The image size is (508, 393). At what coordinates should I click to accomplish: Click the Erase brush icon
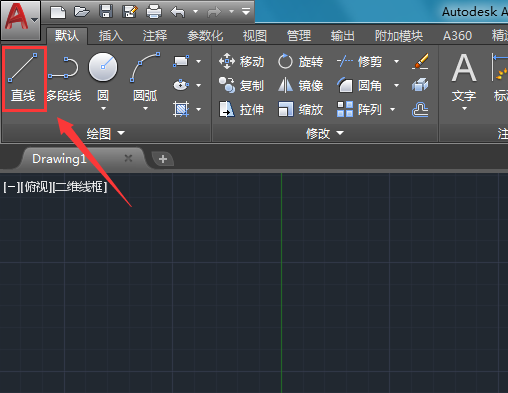click(x=420, y=62)
